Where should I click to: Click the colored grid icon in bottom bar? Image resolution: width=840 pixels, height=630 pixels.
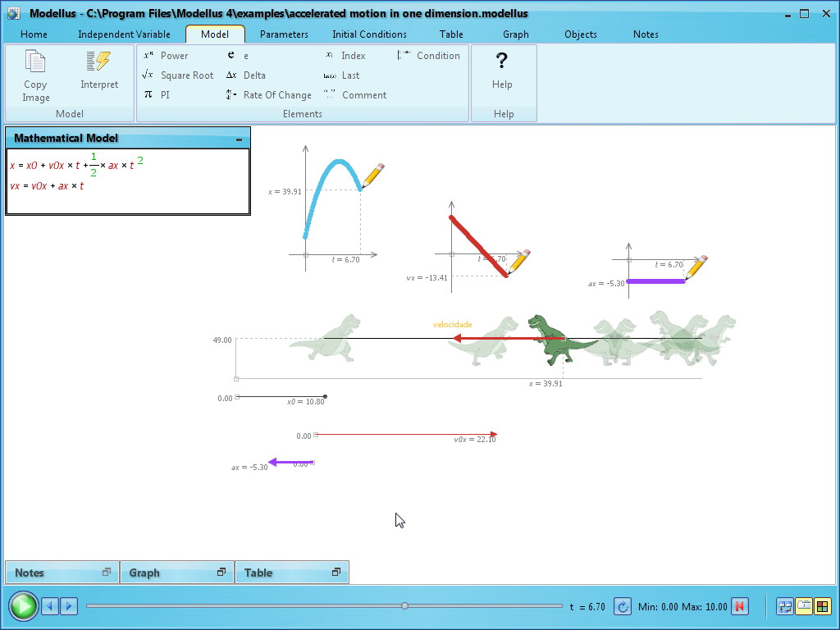point(822,606)
